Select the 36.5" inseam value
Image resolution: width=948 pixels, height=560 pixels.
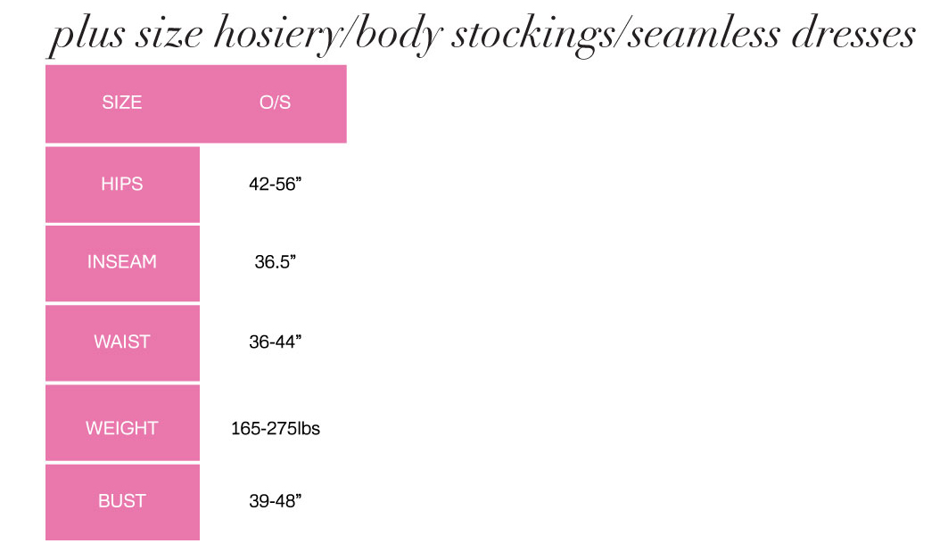coord(275,262)
